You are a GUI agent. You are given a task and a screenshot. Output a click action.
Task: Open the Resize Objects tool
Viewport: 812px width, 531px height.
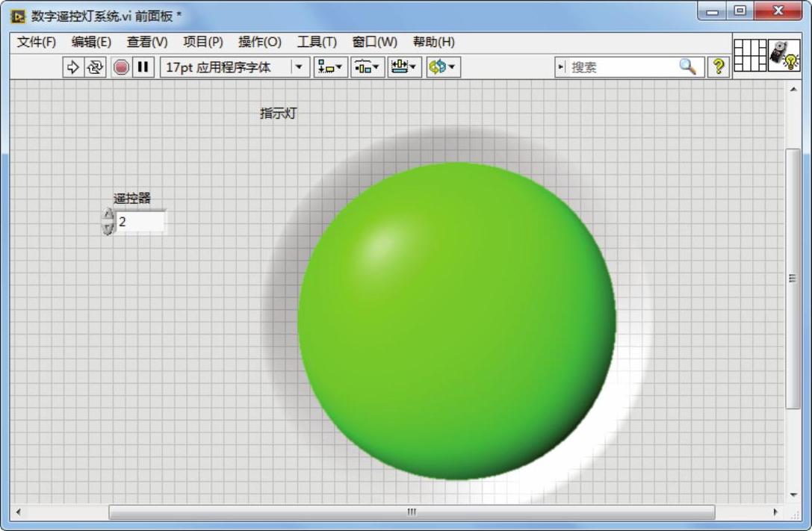pyautogui.click(x=404, y=67)
